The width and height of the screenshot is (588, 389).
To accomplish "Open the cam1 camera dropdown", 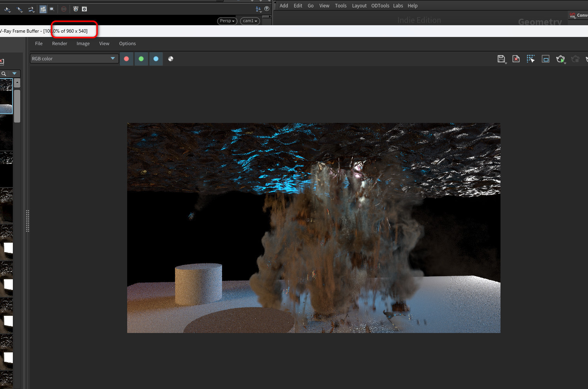I will click(250, 21).
